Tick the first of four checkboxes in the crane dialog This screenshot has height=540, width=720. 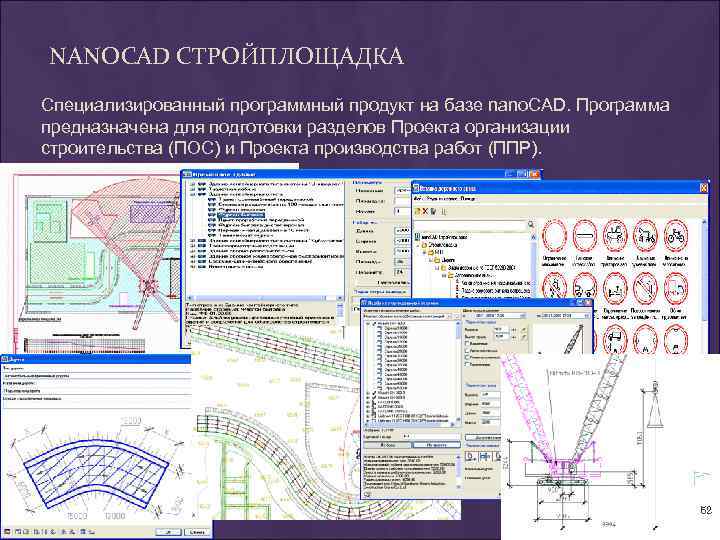tap(467, 343)
